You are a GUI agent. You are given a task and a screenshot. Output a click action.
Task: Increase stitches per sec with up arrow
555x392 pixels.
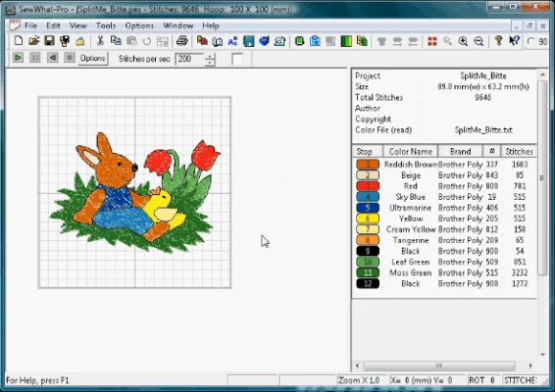click(210, 56)
